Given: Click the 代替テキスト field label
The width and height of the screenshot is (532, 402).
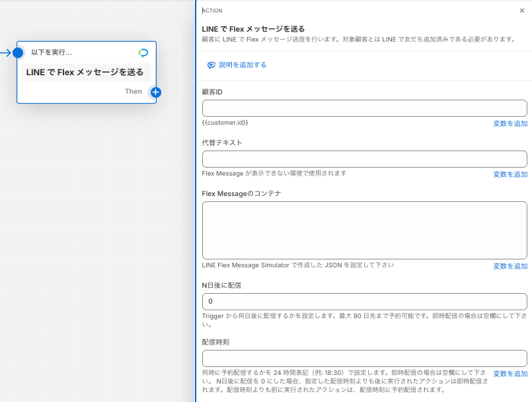Looking at the screenshot, I should [222, 143].
